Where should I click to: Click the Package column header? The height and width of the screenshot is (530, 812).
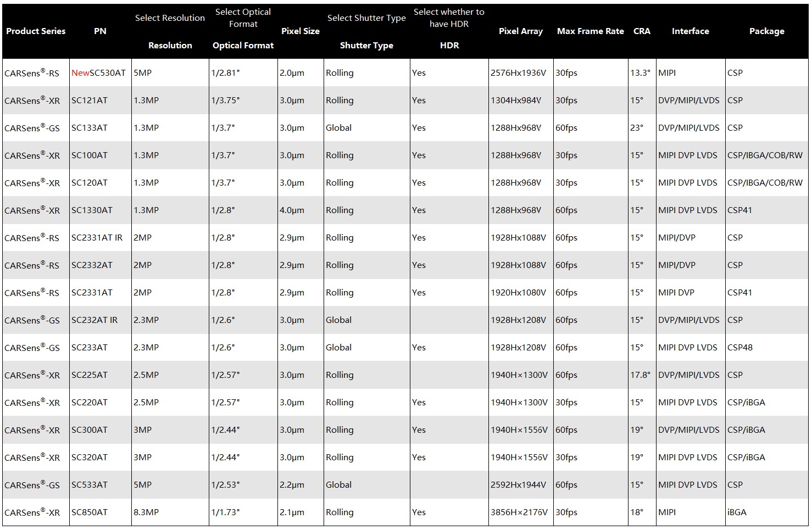pyautogui.click(x=767, y=31)
